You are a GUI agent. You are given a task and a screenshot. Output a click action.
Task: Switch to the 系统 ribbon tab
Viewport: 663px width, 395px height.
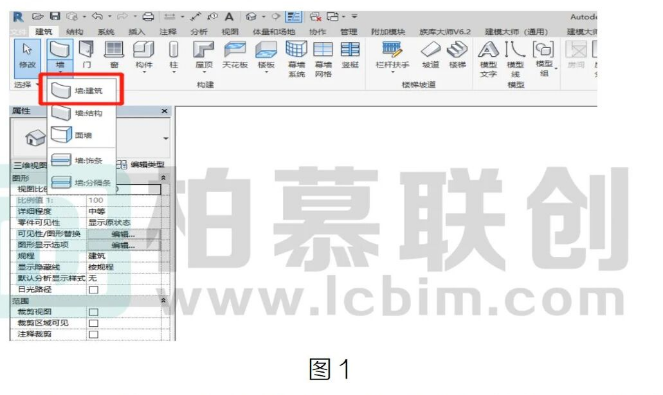[106, 32]
